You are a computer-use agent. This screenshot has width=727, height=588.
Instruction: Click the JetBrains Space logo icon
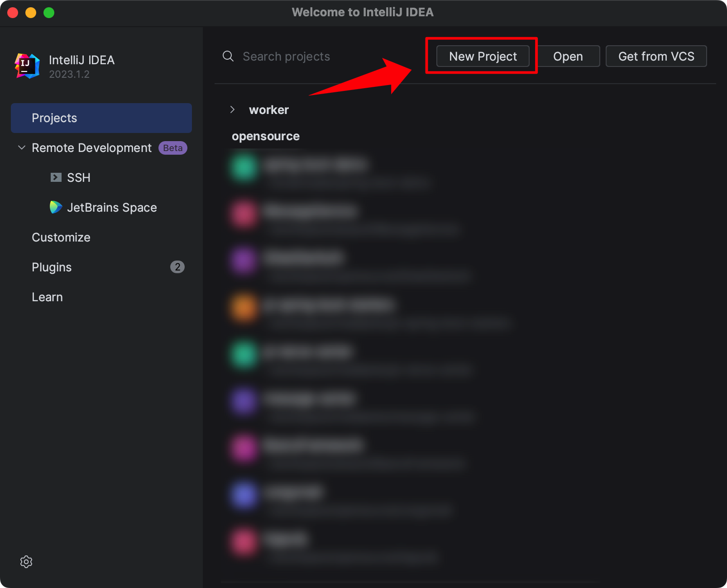[56, 207]
